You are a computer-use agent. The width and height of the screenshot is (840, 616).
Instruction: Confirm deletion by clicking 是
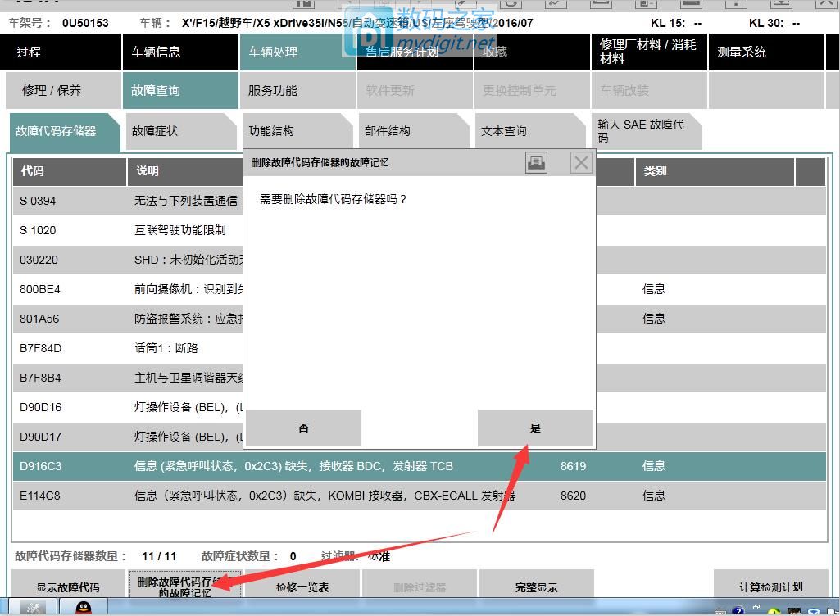(535, 428)
